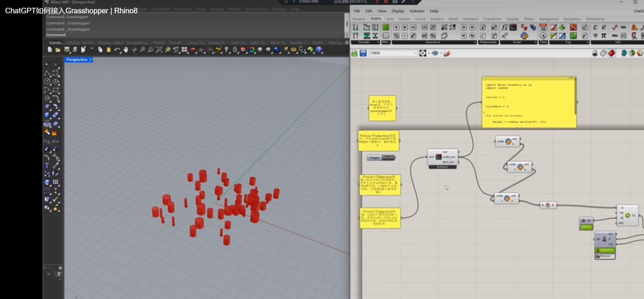644x299 pixels.
Task: Open the 106% zoom level dropdown
Action: [415, 53]
